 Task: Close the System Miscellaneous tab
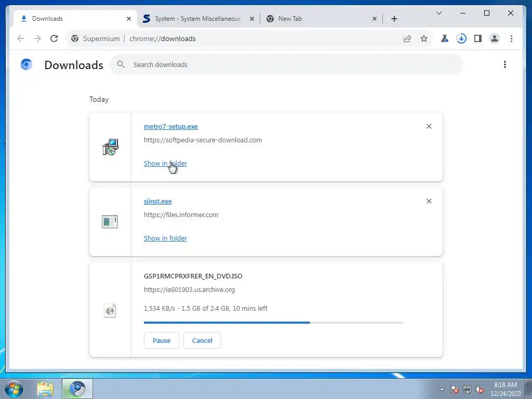[x=252, y=19]
